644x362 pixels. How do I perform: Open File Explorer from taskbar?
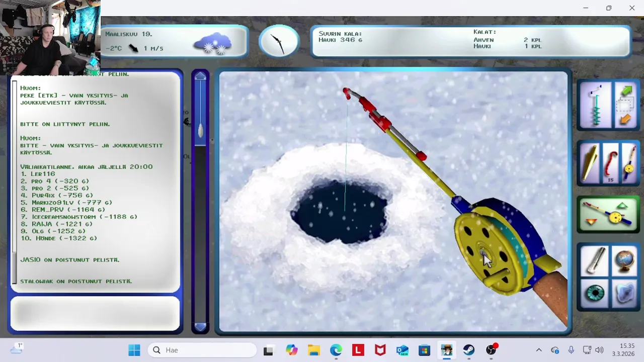[314, 350]
